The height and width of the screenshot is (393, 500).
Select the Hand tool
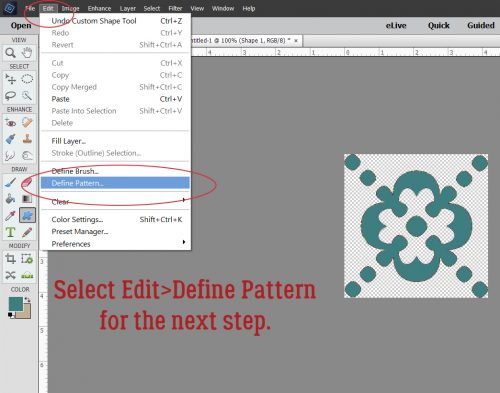(x=27, y=53)
